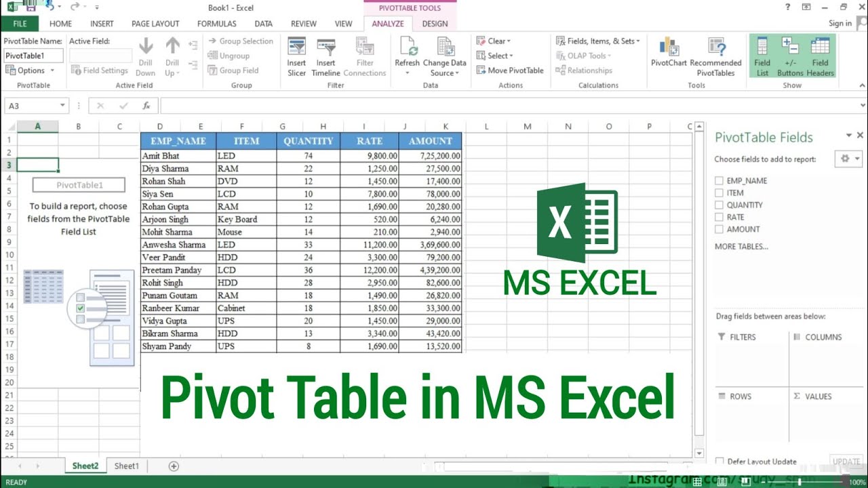The height and width of the screenshot is (488, 868).
Task: Open Fields, Items, & Sets dropdown
Action: [x=638, y=41]
